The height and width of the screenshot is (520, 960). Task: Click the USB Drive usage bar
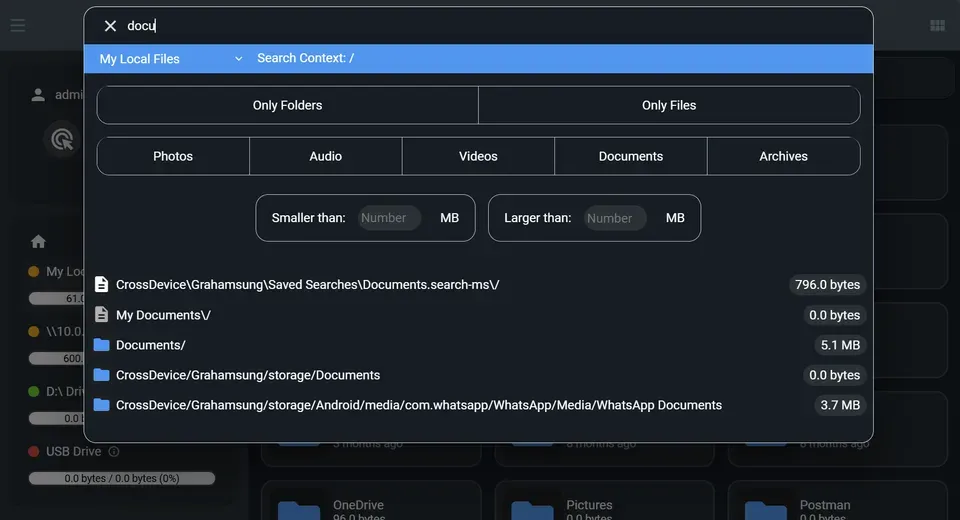pyautogui.click(x=121, y=478)
